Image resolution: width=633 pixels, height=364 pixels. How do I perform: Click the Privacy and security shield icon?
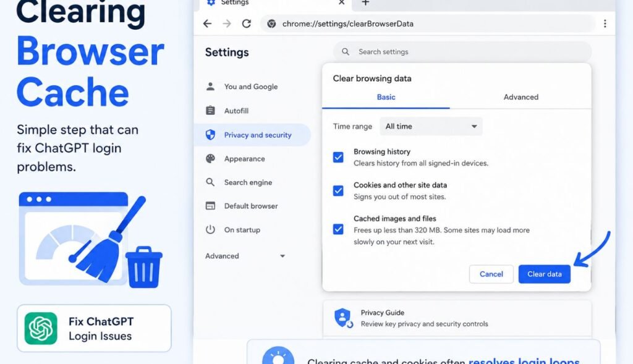210,135
